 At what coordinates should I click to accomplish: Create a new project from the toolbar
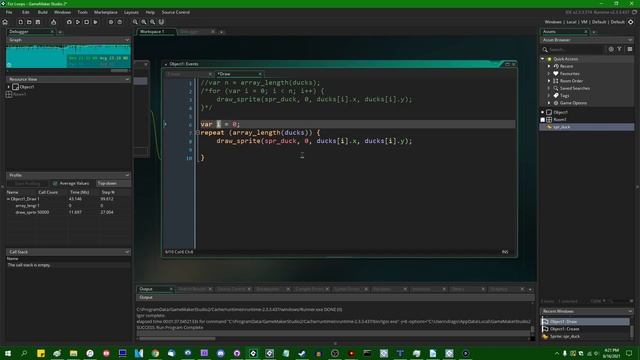pos(20,22)
